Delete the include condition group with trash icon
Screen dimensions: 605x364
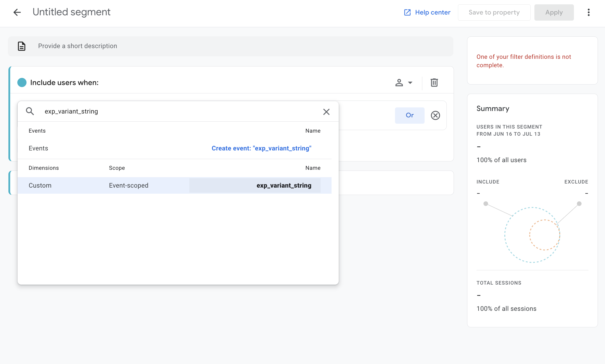434,82
